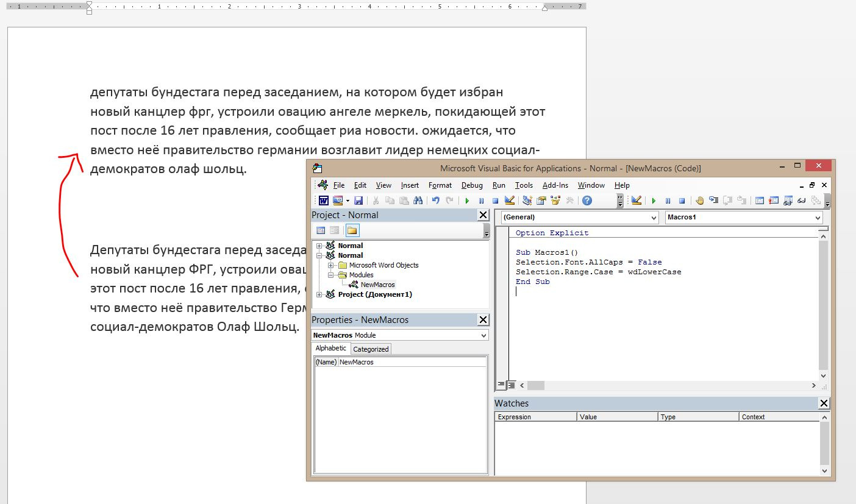
Task: Open the Insert UserForm dropdown arrow
Action: [x=348, y=201]
